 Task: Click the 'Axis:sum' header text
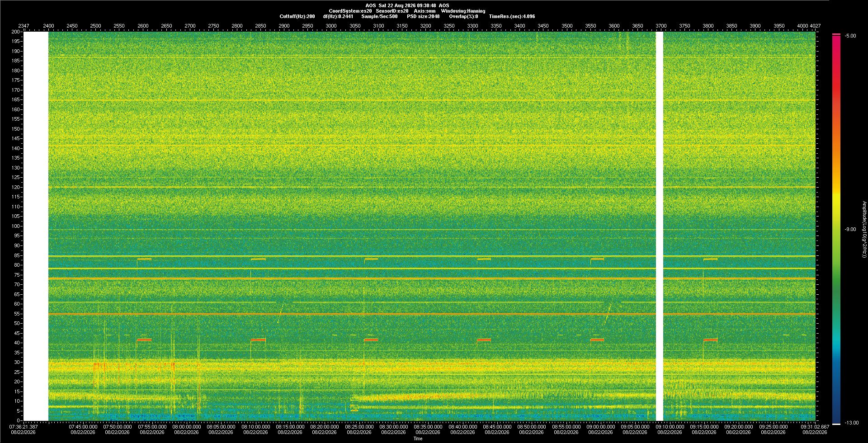click(x=425, y=11)
